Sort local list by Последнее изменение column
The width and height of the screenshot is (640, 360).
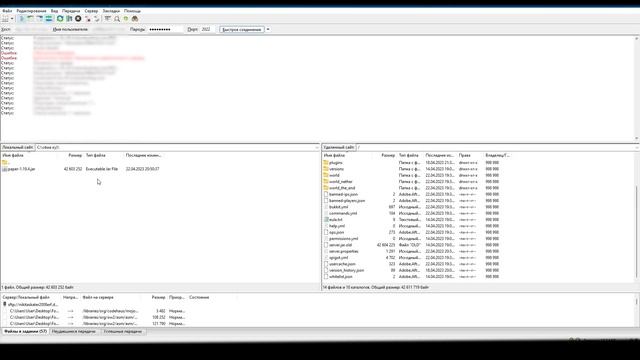point(143,156)
